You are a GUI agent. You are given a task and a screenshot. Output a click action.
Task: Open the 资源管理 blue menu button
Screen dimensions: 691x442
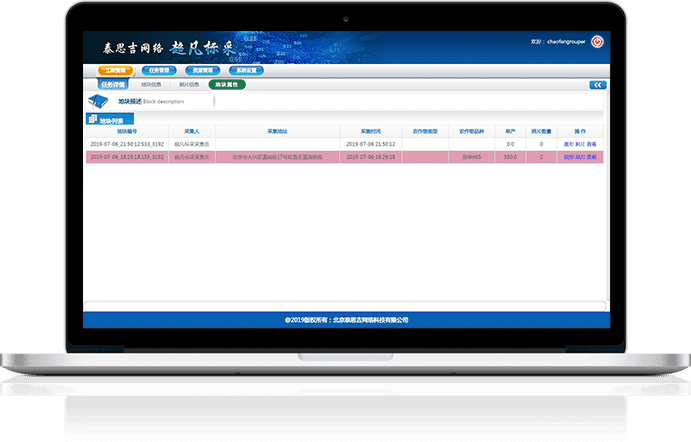[x=203, y=71]
